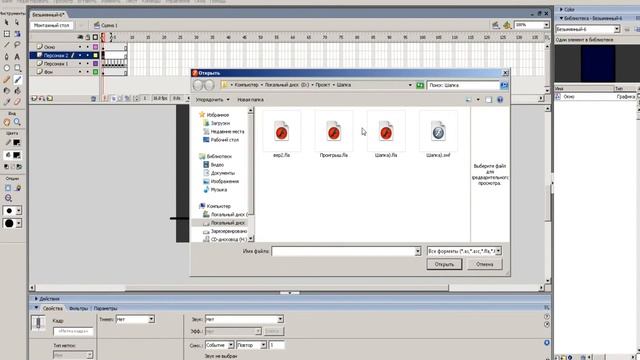Click the insert layer icon below layers
This screenshot has width=640, height=360.
[x=34, y=98]
